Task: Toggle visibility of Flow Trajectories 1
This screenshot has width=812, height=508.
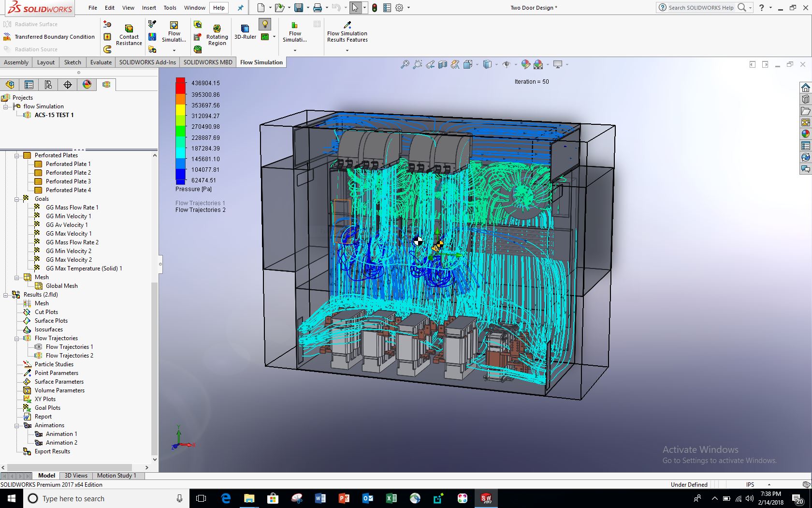Action: [38, 347]
